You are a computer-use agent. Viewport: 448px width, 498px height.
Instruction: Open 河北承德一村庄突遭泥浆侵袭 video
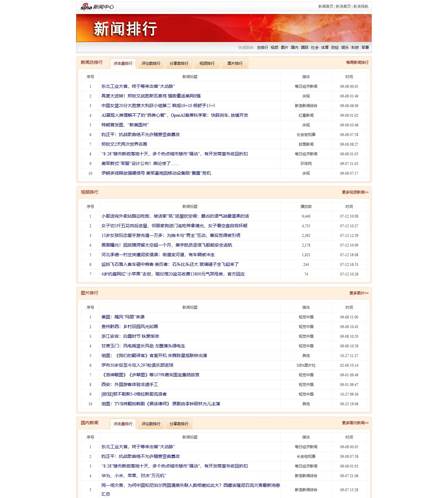pos(158,255)
